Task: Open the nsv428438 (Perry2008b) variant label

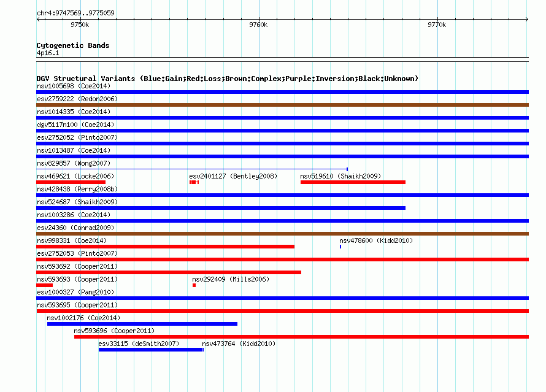Action: coord(77,189)
